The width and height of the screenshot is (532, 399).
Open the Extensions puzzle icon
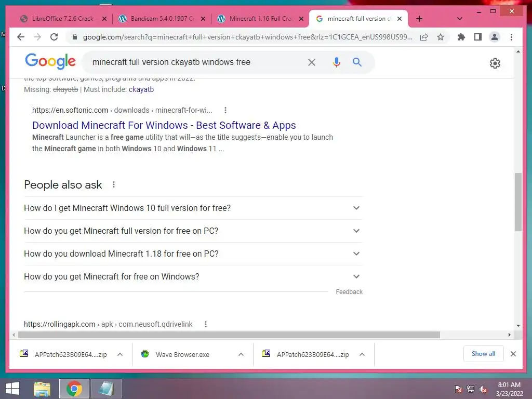click(461, 37)
